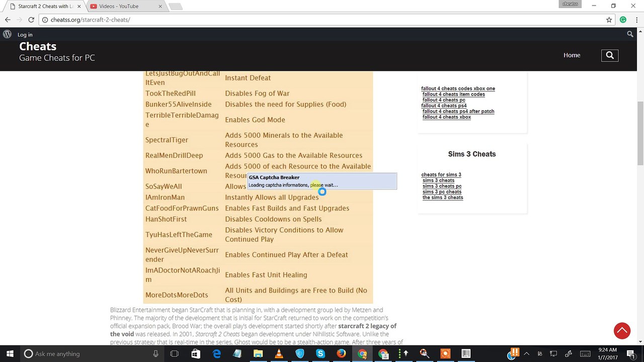Viewport: 644px width, 362px height.
Task: Select the Bunker55AliveInside cheat code
Action: tap(179, 105)
